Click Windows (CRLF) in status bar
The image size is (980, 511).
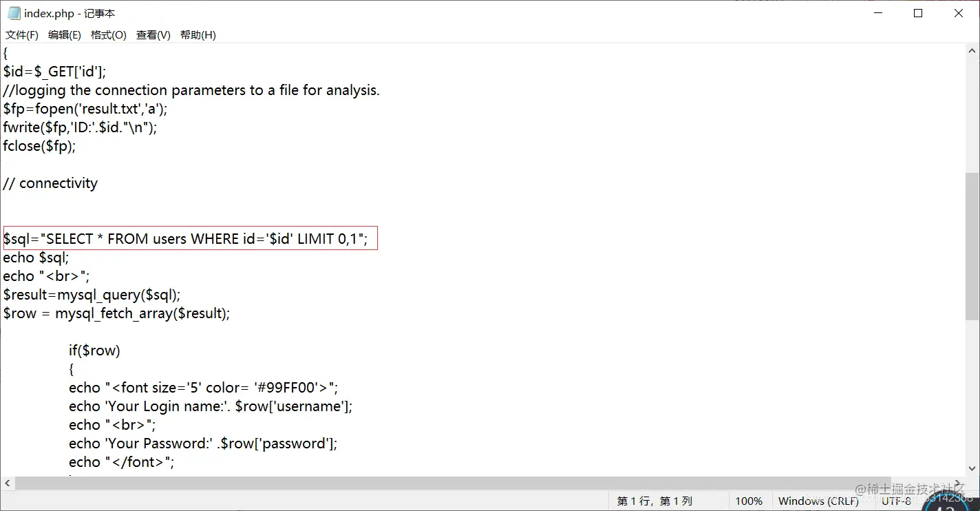click(x=818, y=501)
